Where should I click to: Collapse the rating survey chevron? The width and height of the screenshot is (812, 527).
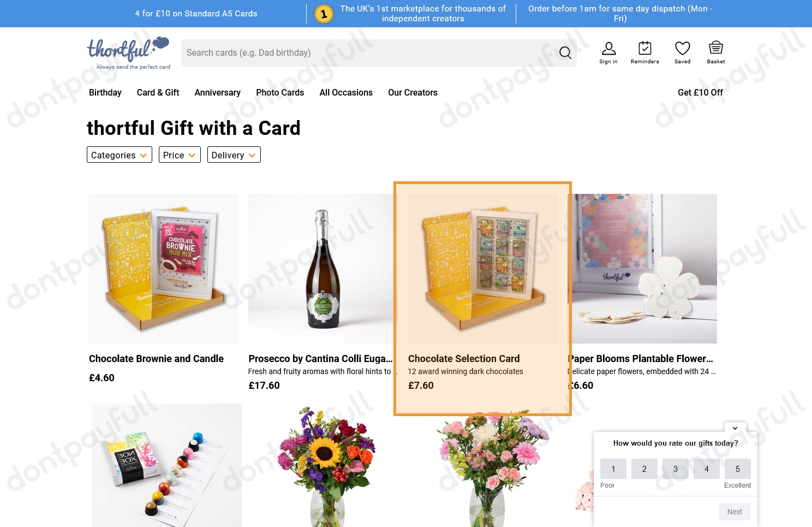tap(735, 428)
